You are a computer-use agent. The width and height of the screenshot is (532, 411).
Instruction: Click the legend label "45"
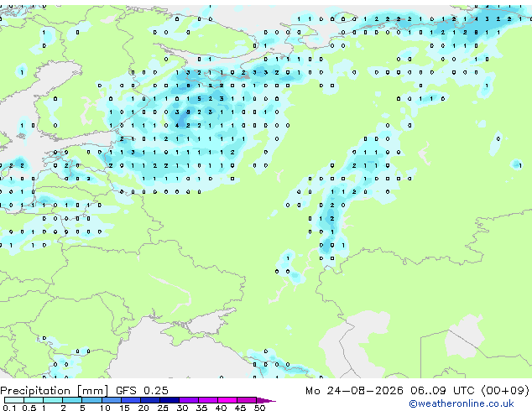241,408
